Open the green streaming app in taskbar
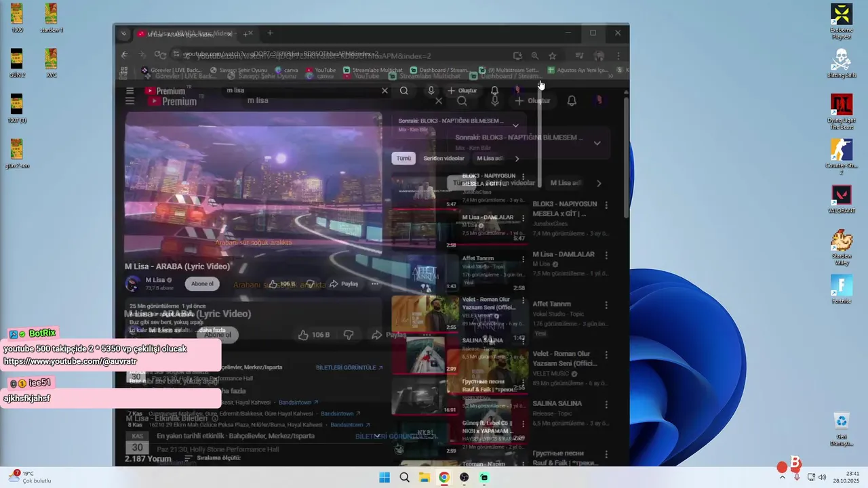Screen dimensions: 868x488 pyautogui.click(x=484, y=477)
